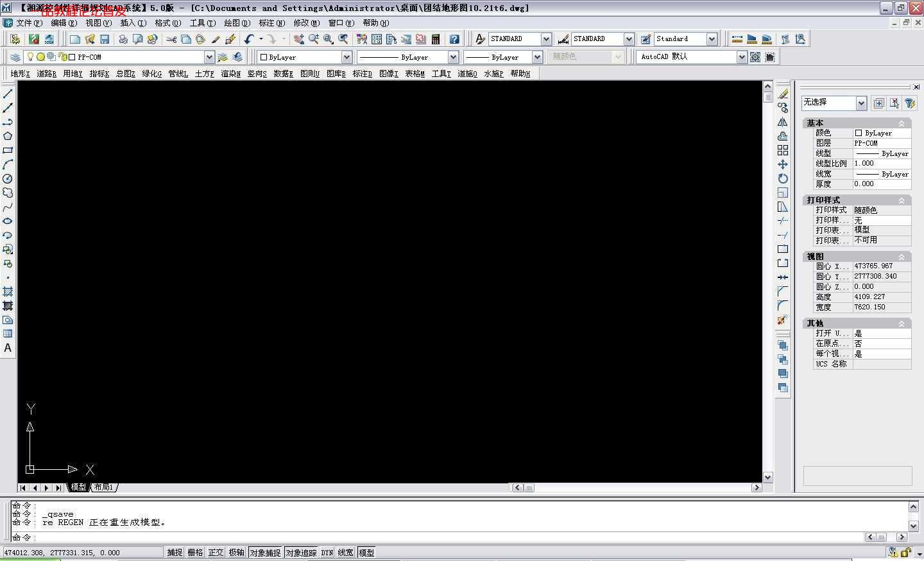Screen dimensions: 924x561
Task: Toggle 对象捕捉 object snap in status bar
Action: pyautogui.click(x=265, y=553)
